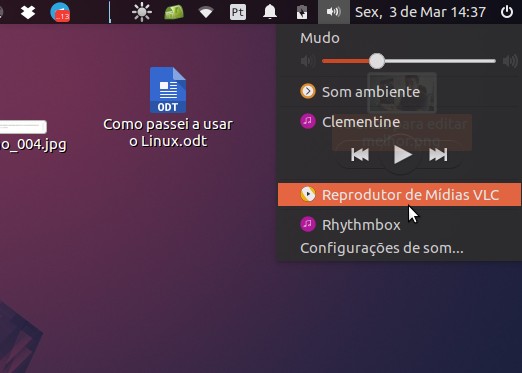This screenshot has width=522, height=373.
Task: Open the Pt keyboard layout indicator
Action: (238, 12)
